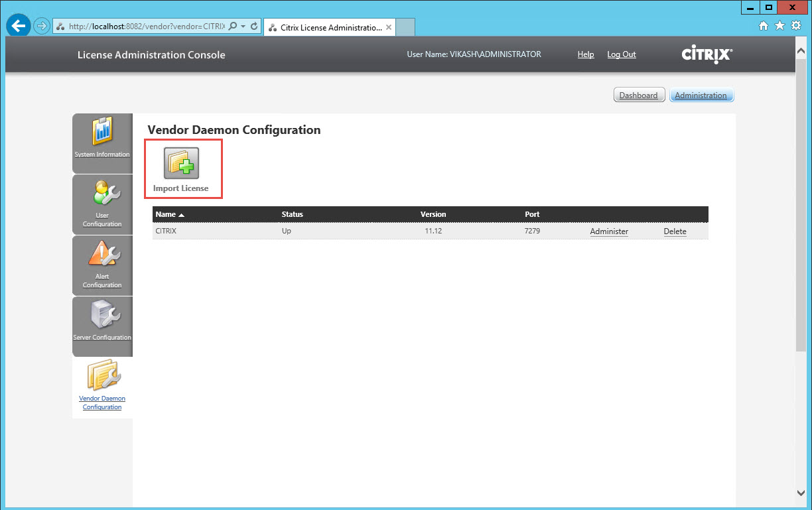812x510 pixels.
Task: Click the Log Out link
Action: [622, 54]
